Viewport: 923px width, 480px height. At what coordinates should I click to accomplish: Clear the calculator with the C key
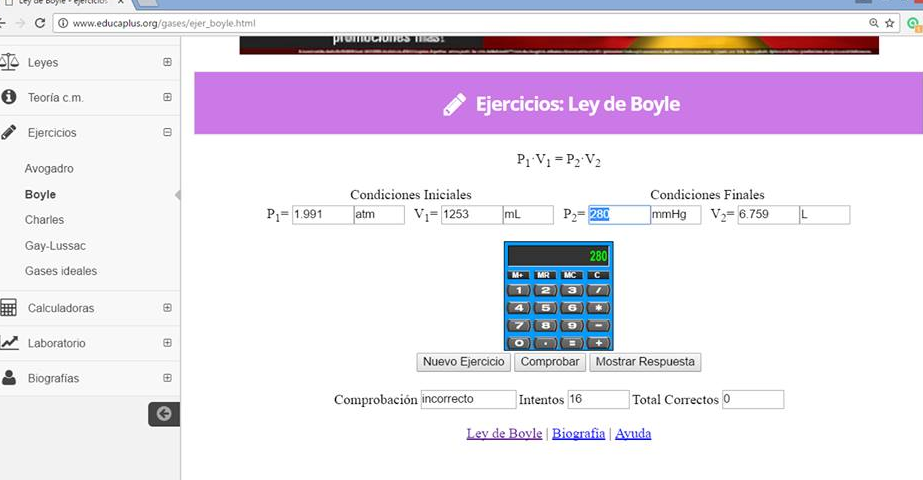[597, 275]
